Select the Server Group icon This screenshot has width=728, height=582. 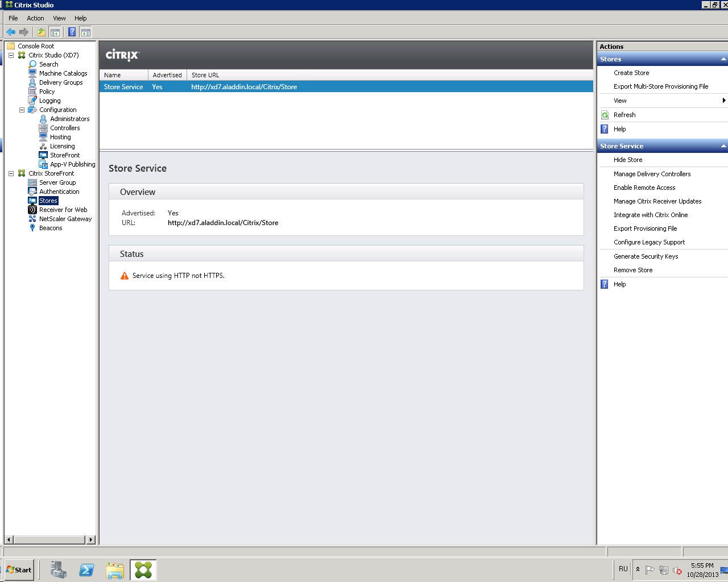pyautogui.click(x=32, y=182)
